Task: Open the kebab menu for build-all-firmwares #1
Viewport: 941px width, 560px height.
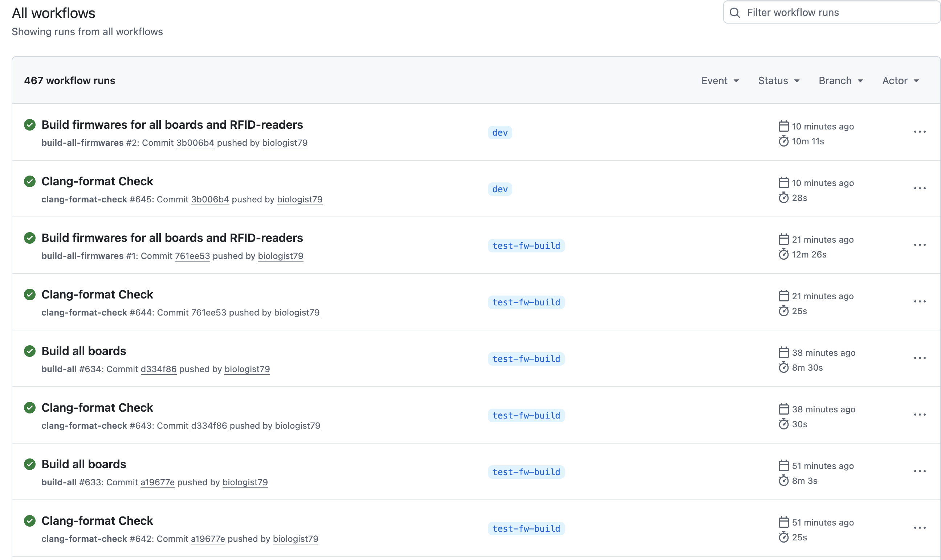Action: coord(920,245)
